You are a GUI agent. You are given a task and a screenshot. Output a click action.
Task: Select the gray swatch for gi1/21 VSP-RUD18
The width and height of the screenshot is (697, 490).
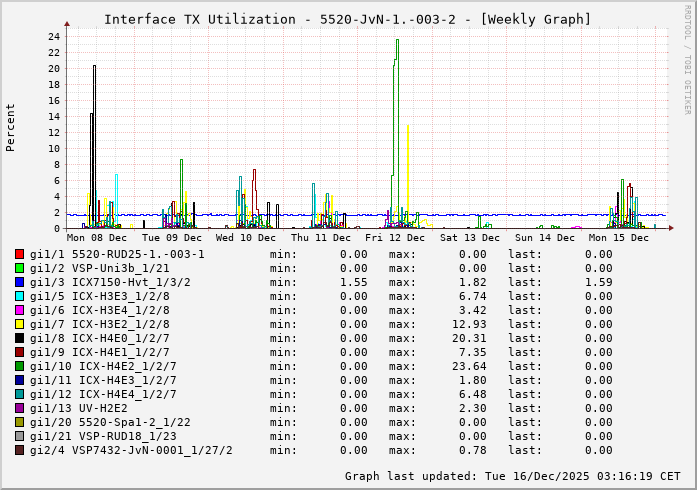click(x=19, y=436)
